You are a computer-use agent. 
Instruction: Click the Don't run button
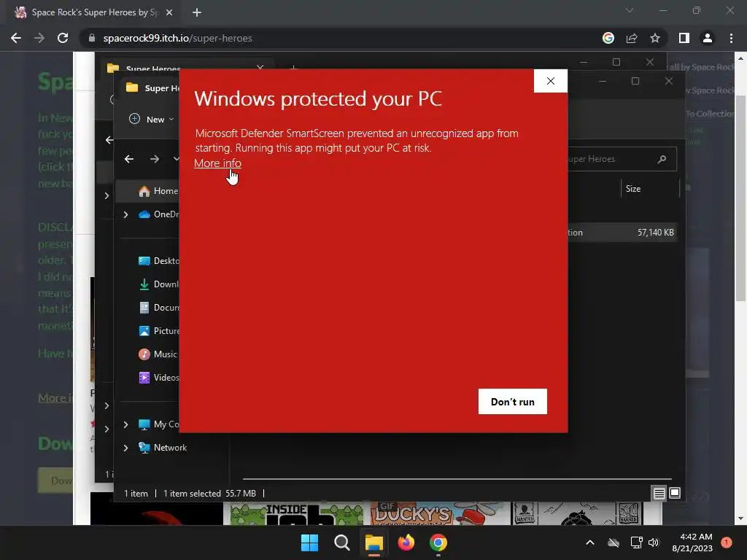pos(513,402)
